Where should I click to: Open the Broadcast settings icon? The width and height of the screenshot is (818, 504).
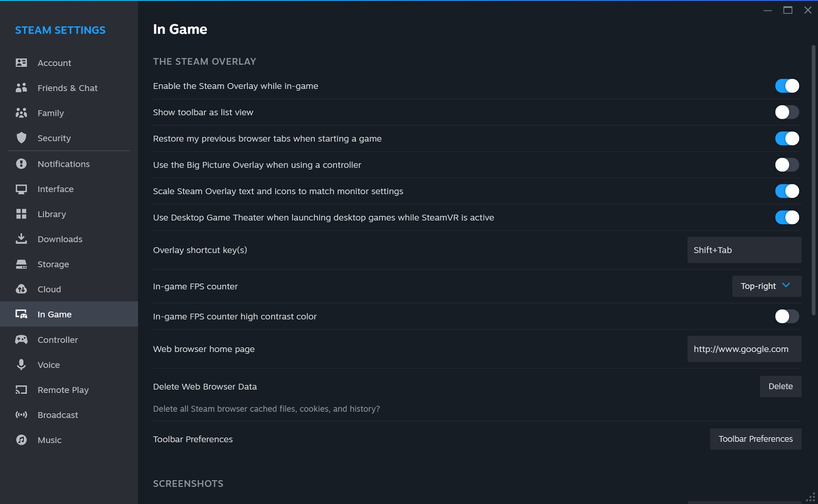tap(21, 415)
